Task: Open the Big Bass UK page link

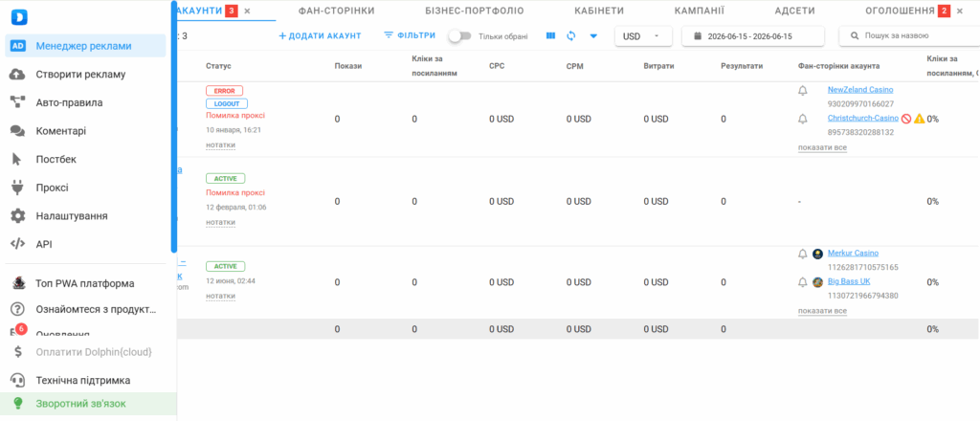Action: [849, 281]
